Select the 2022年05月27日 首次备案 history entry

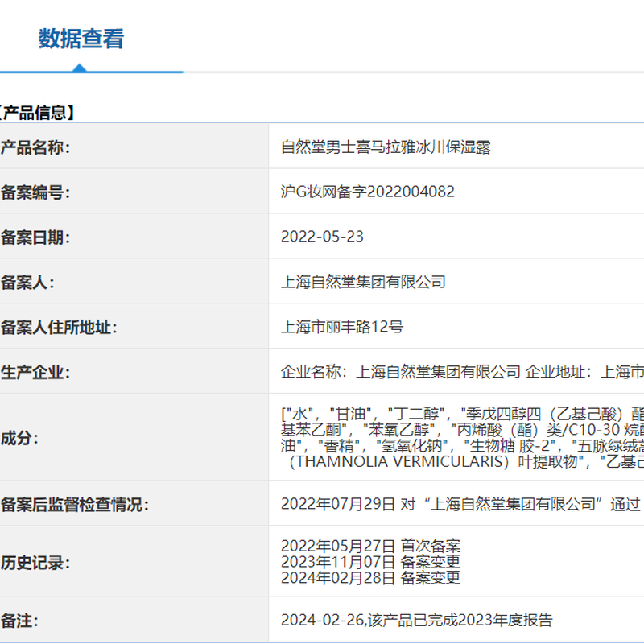[370, 547]
